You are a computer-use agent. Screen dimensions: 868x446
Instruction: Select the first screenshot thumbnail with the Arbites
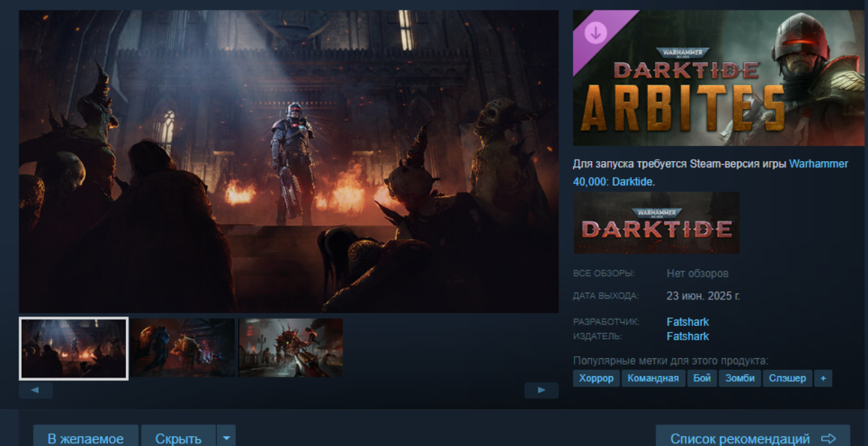73,349
